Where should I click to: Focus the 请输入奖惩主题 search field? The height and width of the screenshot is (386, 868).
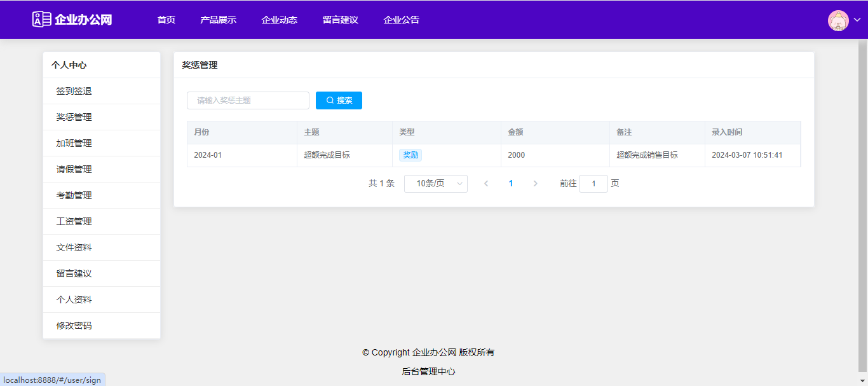(x=248, y=100)
